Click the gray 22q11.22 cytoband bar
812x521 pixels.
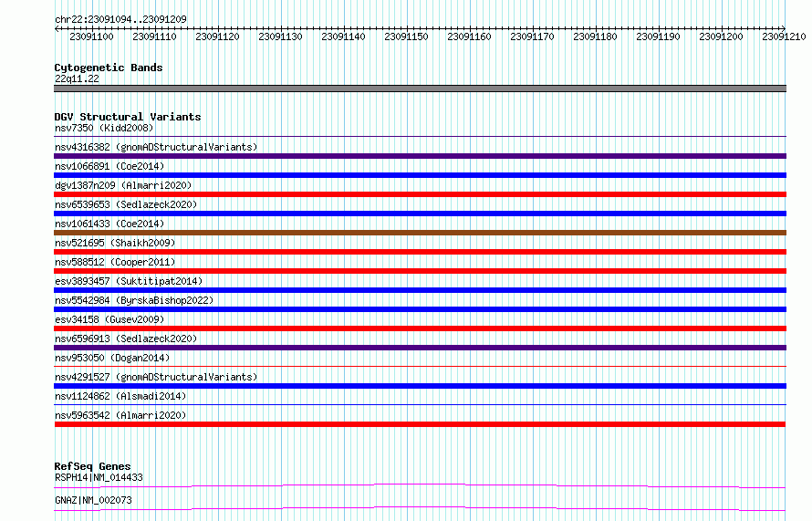(x=420, y=89)
